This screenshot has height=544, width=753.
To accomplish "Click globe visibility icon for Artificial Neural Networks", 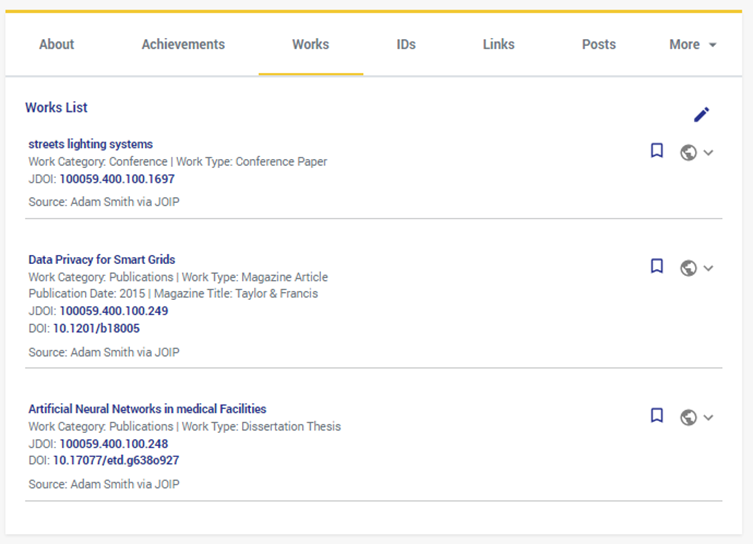I will 688,418.
